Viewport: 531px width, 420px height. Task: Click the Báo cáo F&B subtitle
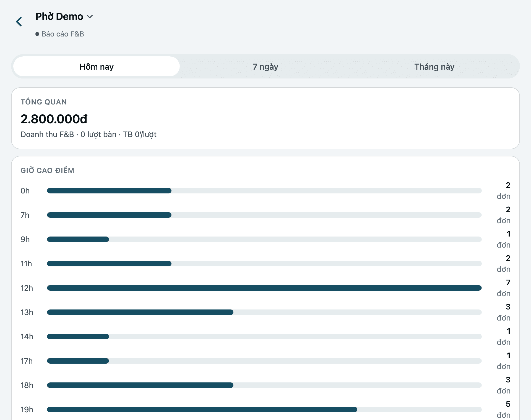pos(63,34)
